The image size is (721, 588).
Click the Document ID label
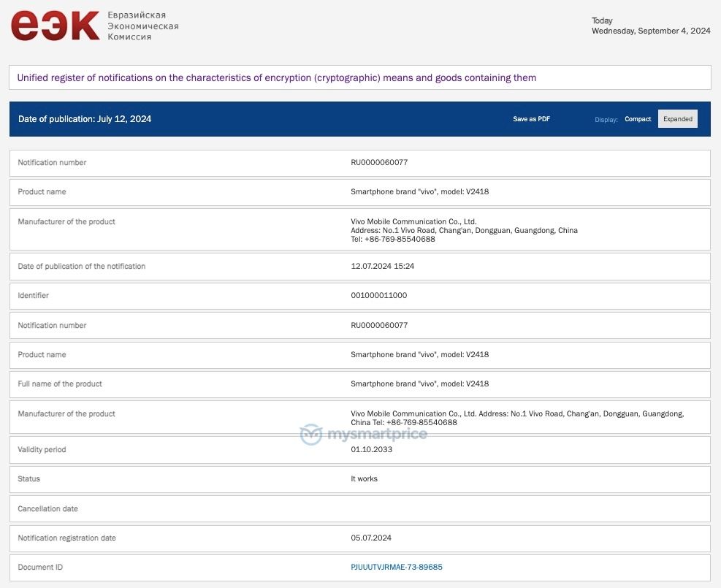point(40,567)
